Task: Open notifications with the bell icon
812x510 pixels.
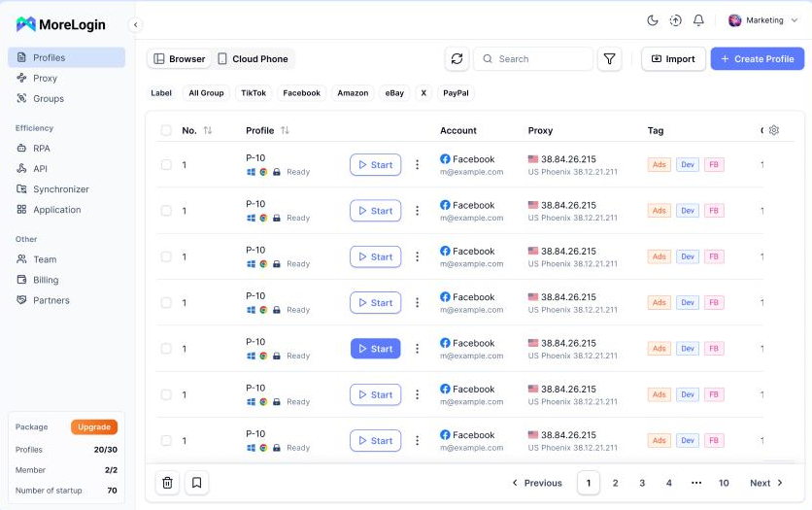Action: [x=698, y=20]
